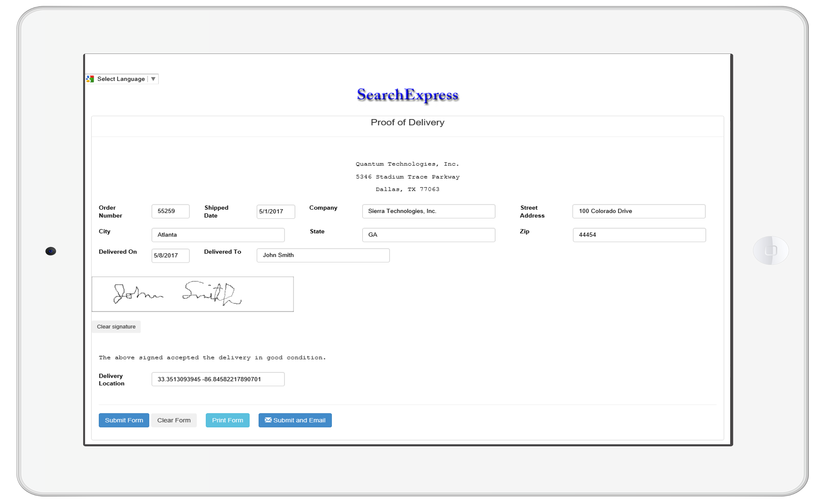This screenshot has width=822, height=504.
Task: Click the Delivered To label
Action: point(223,252)
